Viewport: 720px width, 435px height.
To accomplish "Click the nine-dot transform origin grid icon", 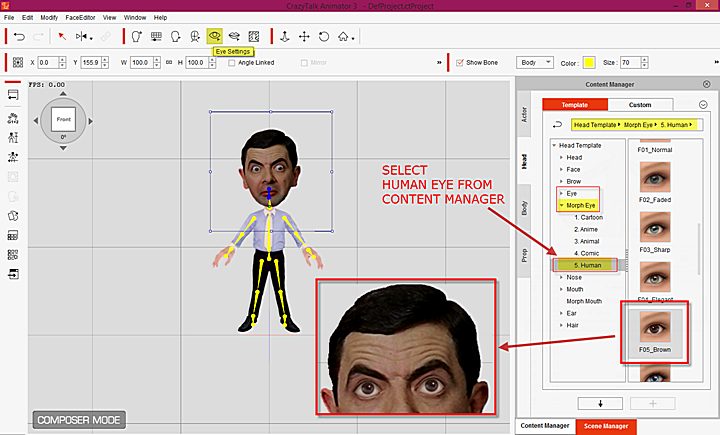I will point(18,62).
